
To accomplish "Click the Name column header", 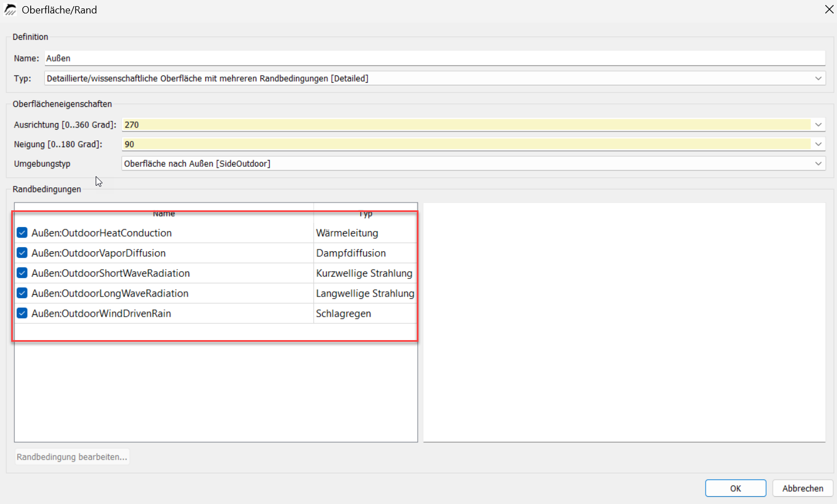I will [164, 213].
